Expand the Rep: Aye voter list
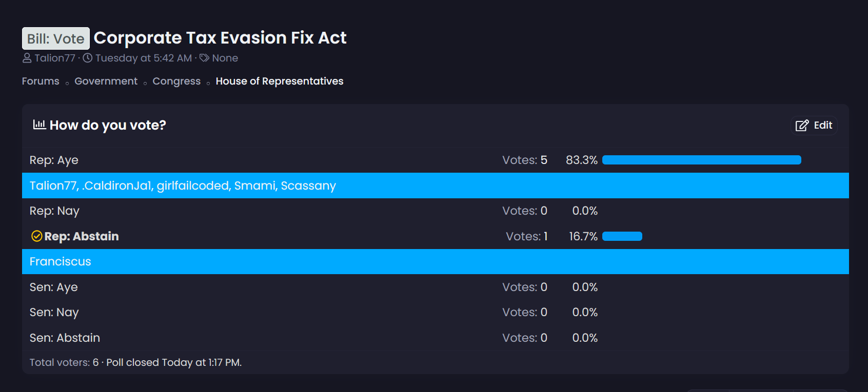The height and width of the screenshot is (392, 868). [x=54, y=160]
